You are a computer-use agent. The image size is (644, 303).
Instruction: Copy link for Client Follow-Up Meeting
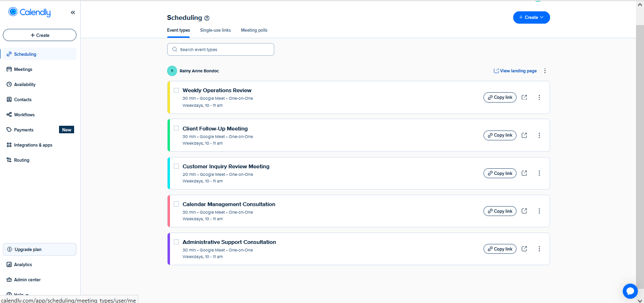pyautogui.click(x=500, y=135)
